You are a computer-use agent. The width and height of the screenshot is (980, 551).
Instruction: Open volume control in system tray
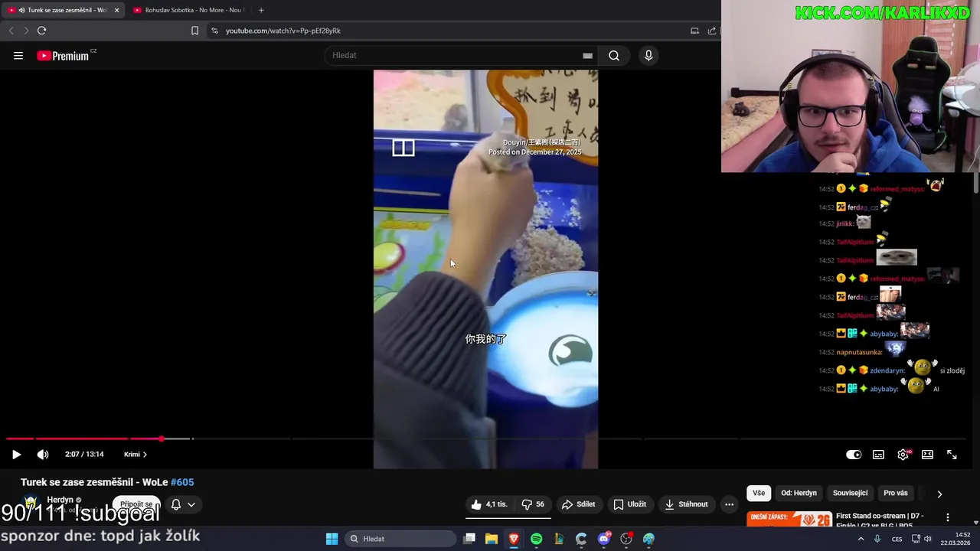click(x=927, y=539)
